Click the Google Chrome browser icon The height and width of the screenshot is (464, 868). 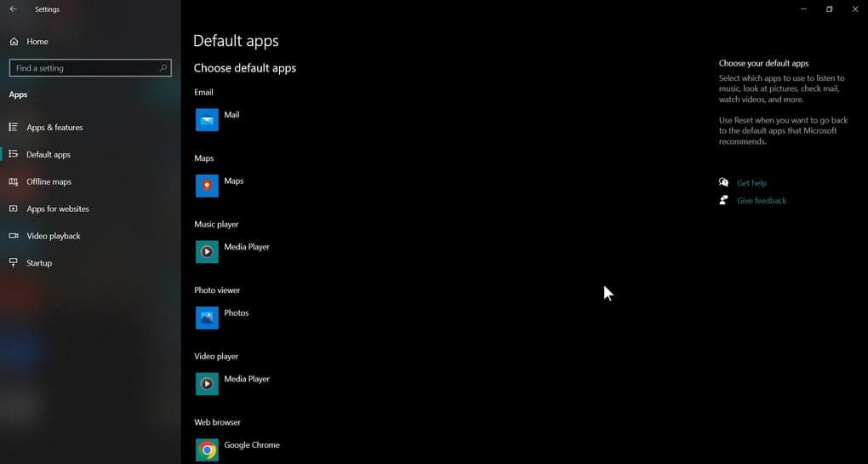pyautogui.click(x=207, y=450)
